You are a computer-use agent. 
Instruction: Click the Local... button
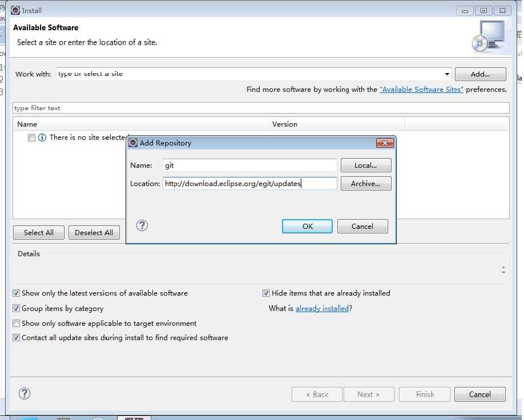tap(366, 165)
